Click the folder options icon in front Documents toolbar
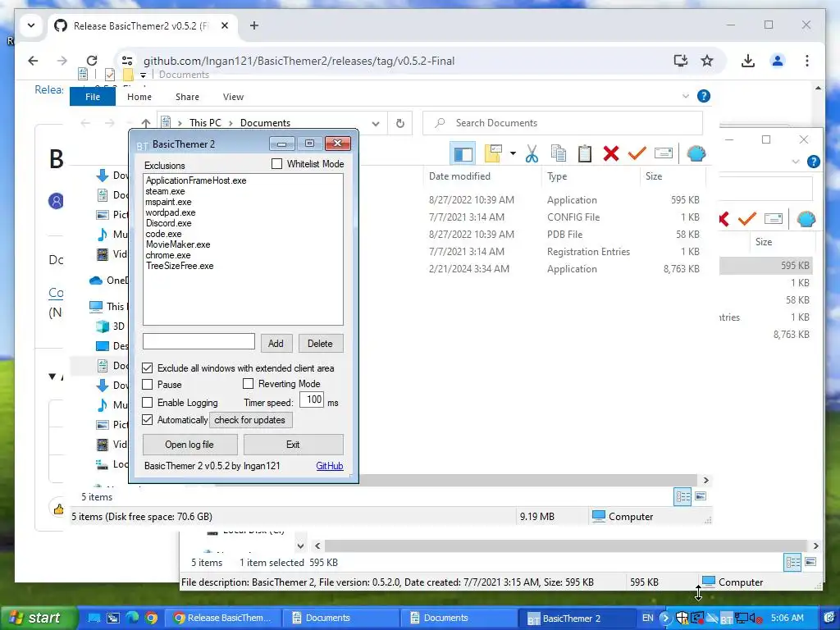The image size is (840, 630). (493, 153)
